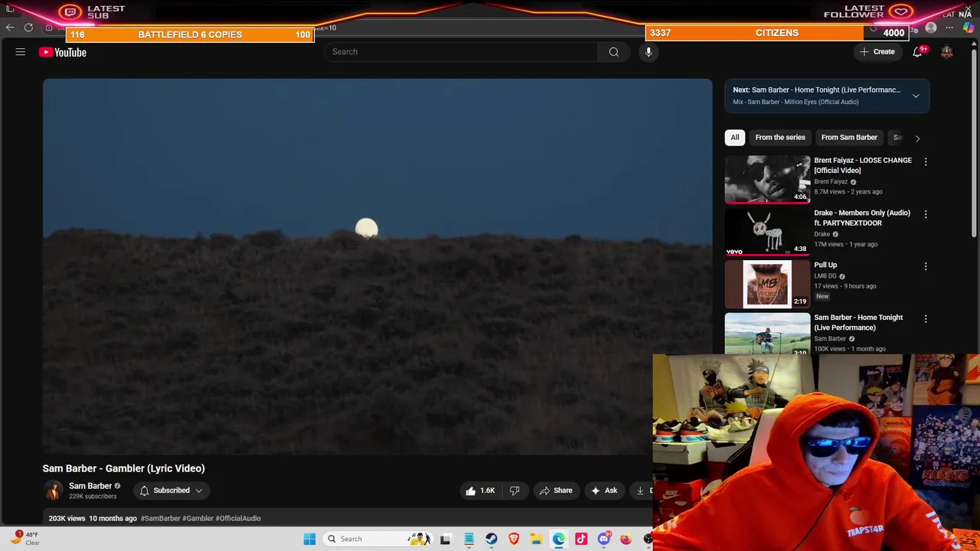Open Drake Members Only video title
980x551 pixels.
[x=862, y=218]
